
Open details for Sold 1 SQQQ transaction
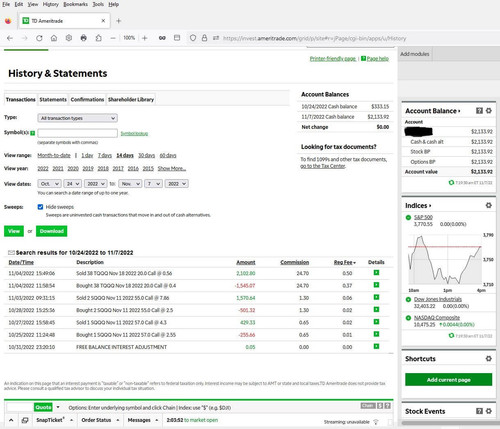tap(376, 322)
